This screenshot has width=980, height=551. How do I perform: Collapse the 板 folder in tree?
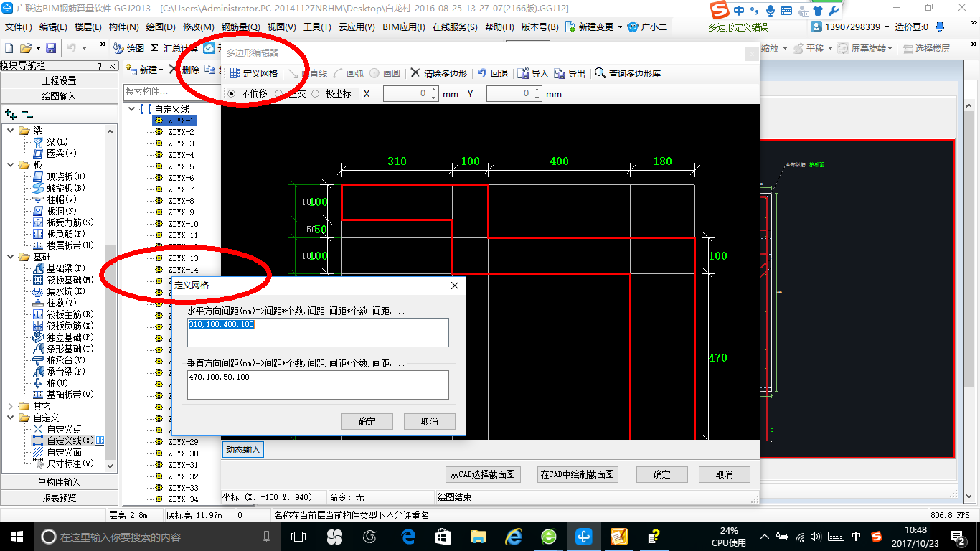[x=10, y=165]
